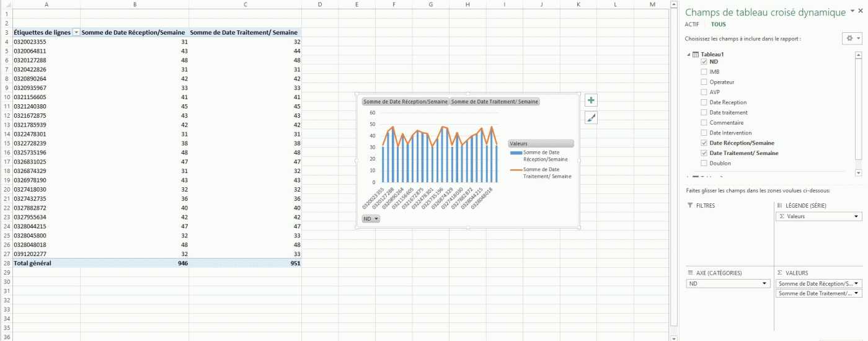Viewport: 868px width, 341px height.
Task: Switch to the ACTIF tab
Action: [x=692, y=24]
